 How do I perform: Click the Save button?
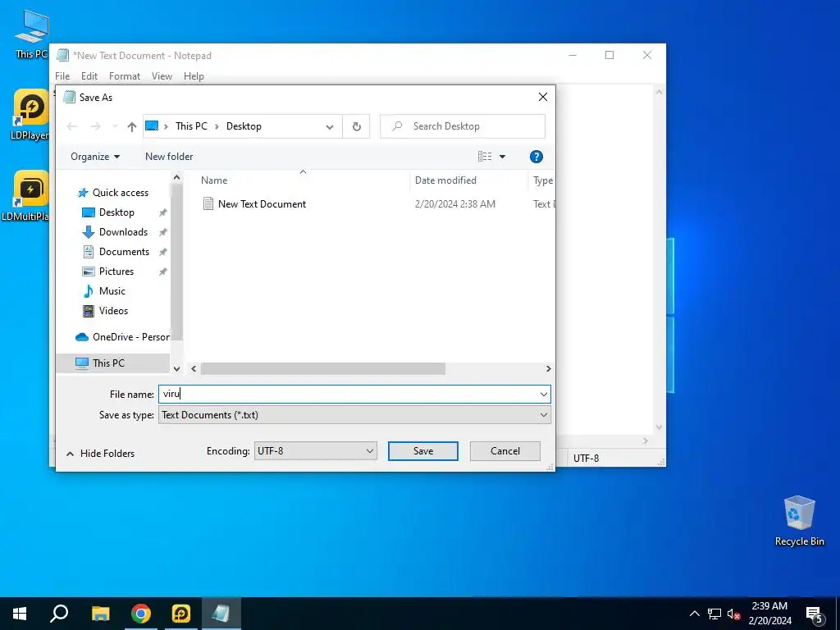click(423, 451)
